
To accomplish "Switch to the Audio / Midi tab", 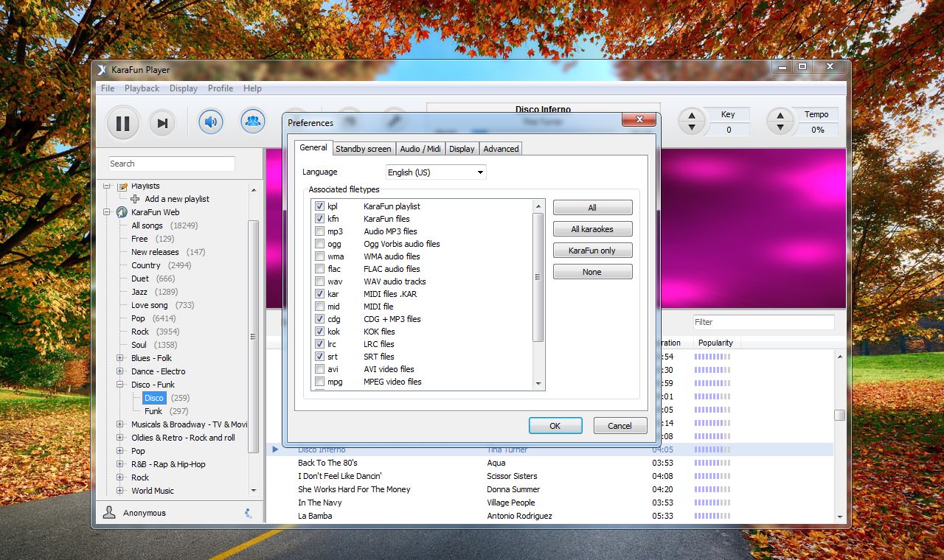I will point(420,149).
